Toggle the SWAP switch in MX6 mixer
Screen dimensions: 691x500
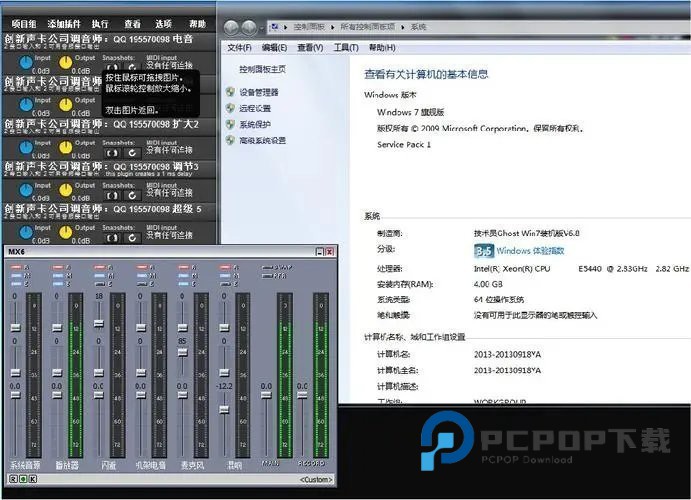[x=267, y=267]
